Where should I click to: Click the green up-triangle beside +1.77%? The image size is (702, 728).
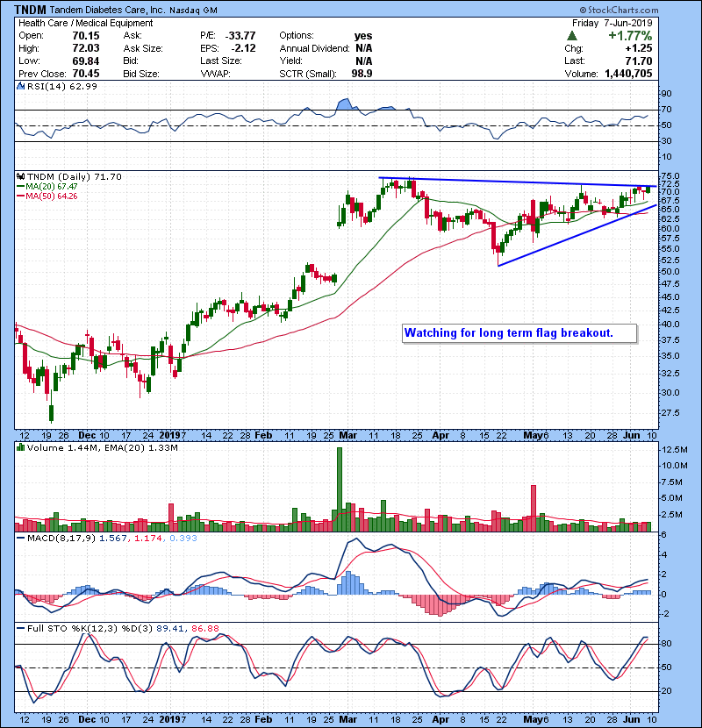pos(572,36)
